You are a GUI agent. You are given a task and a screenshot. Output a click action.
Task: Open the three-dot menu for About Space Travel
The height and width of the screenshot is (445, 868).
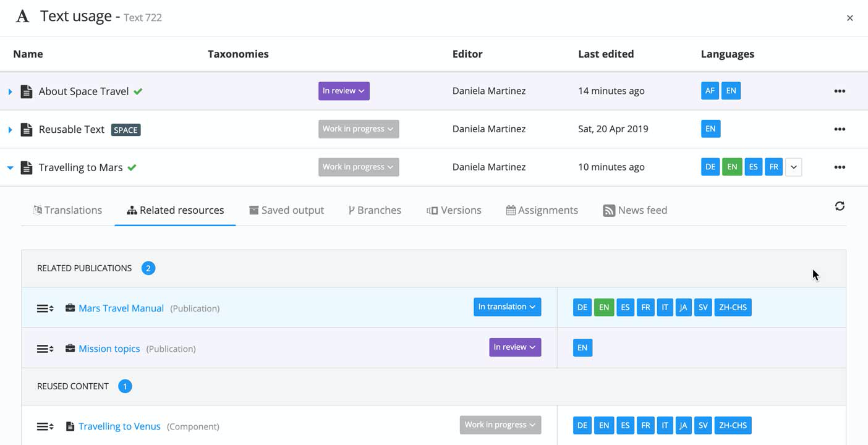[840, 91]
